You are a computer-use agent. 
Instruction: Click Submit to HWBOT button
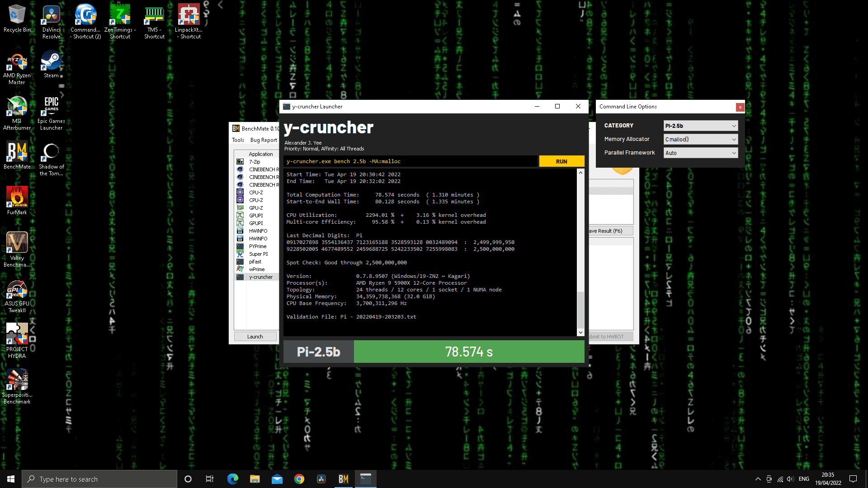610,337
